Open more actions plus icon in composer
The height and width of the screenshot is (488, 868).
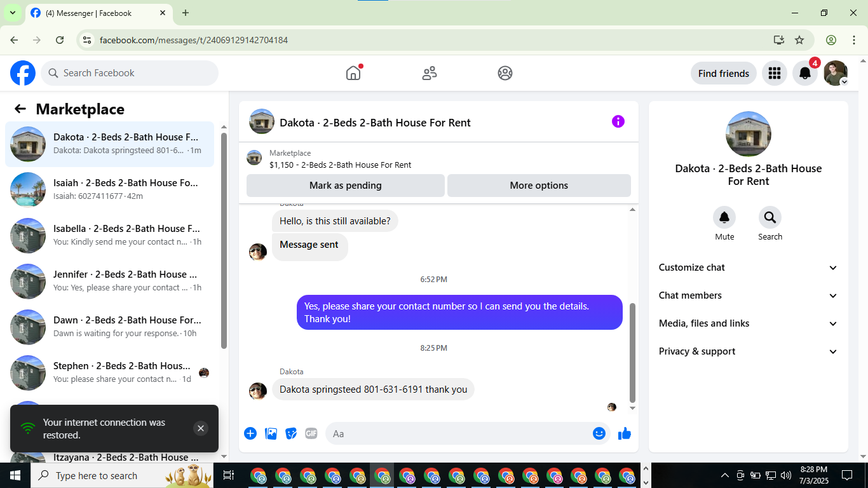[x=250, y=433]
